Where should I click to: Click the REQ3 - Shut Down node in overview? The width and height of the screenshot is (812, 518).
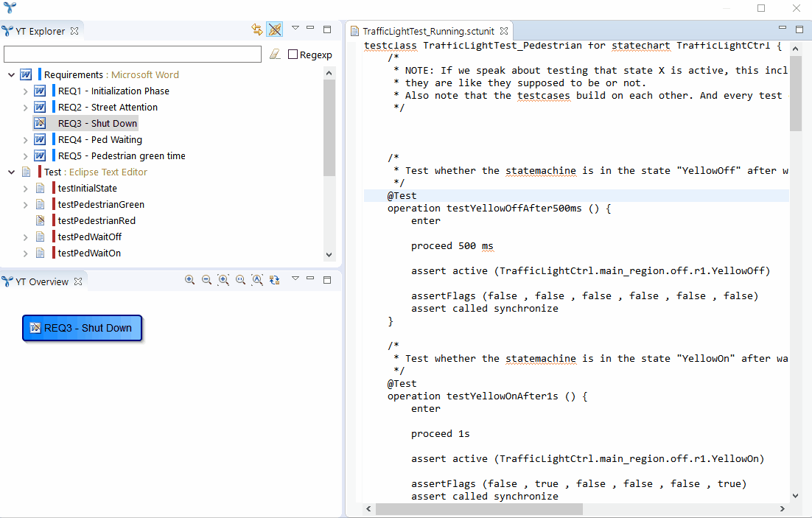pos(82,328)
